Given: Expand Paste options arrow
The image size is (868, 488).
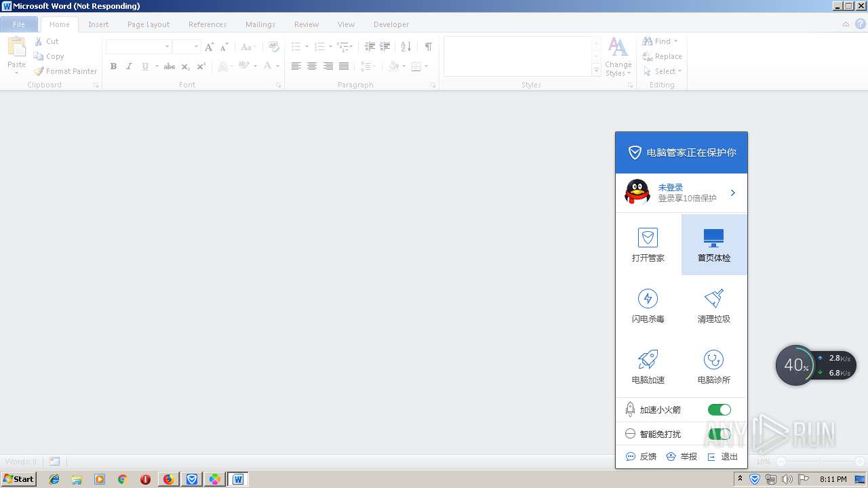Looking at the screenshot, I should [x=16, y=72].
